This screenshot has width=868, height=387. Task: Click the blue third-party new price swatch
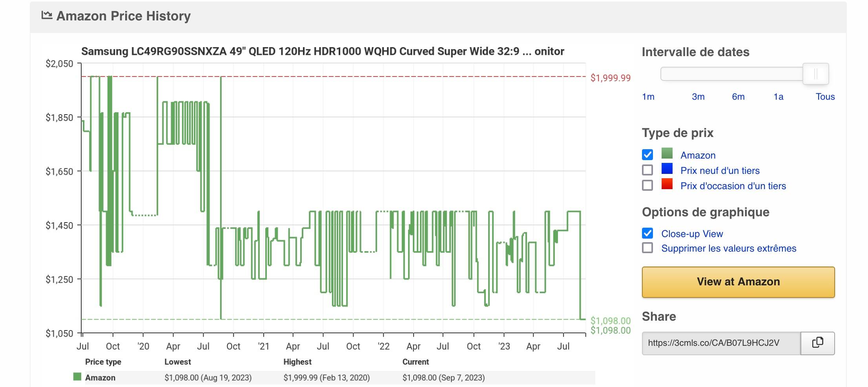click(667, 169)
